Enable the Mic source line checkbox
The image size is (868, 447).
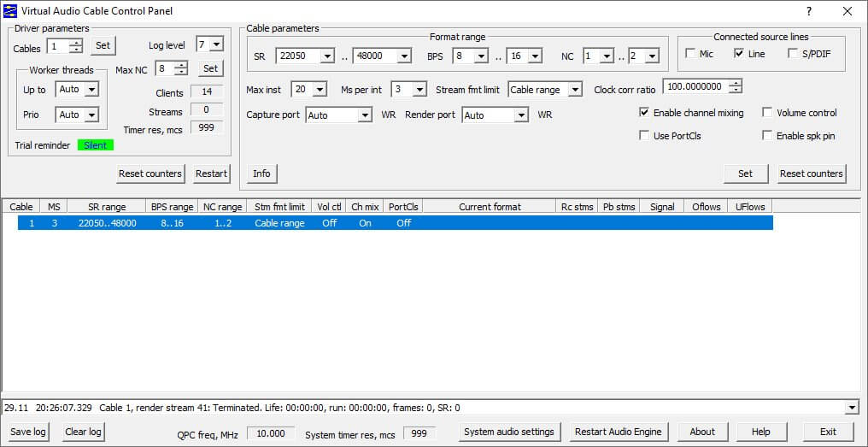[690, 54]
